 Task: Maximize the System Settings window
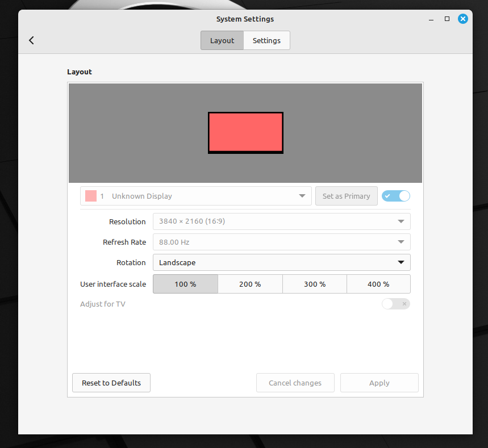(x=447, y=19)
